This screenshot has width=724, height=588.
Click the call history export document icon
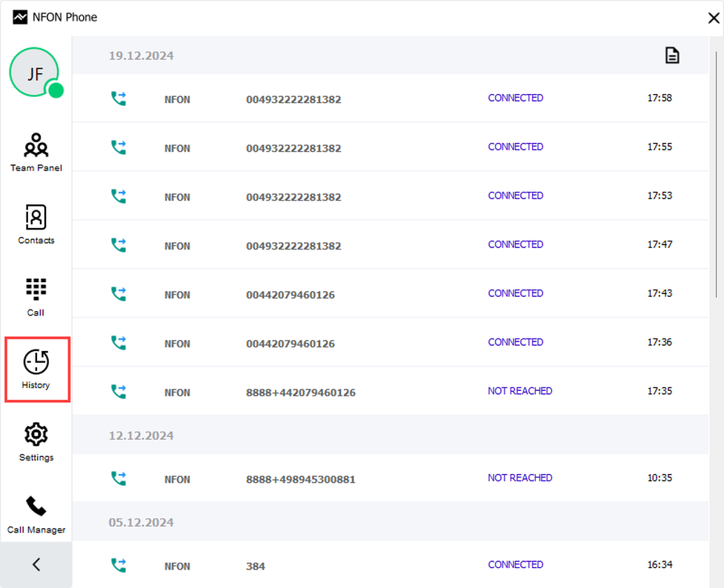coord(672,56)
